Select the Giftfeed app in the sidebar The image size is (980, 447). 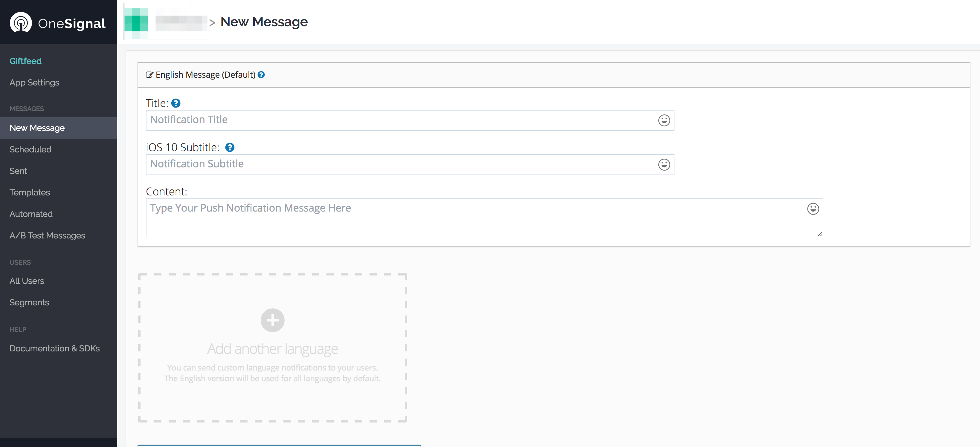25,61
